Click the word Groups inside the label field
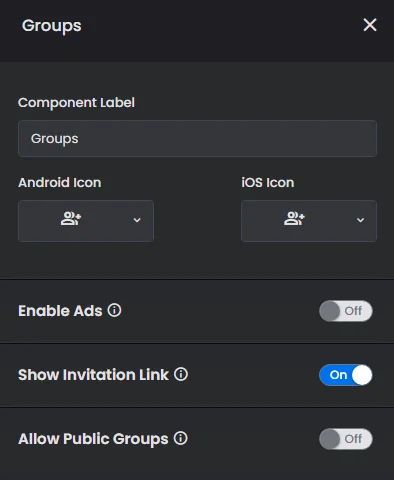This screenshot has height=480, width=394. coord(55,139)
